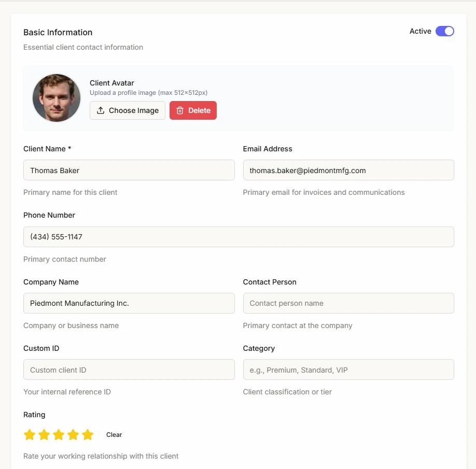
Task: Click into the Phone Number field
Action: coord(239,237)
